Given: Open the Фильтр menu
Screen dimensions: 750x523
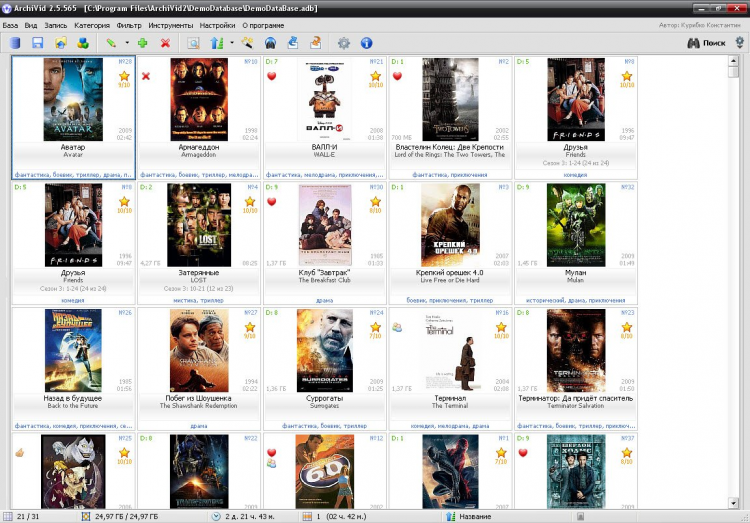Looking at the screenshot, I should click(128, 24).
